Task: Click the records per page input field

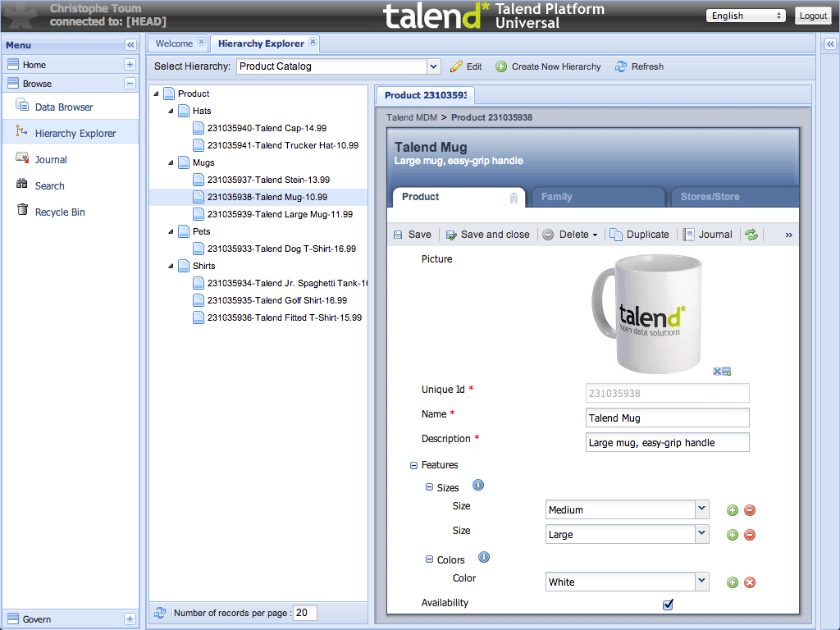Action: click(304, 612)
